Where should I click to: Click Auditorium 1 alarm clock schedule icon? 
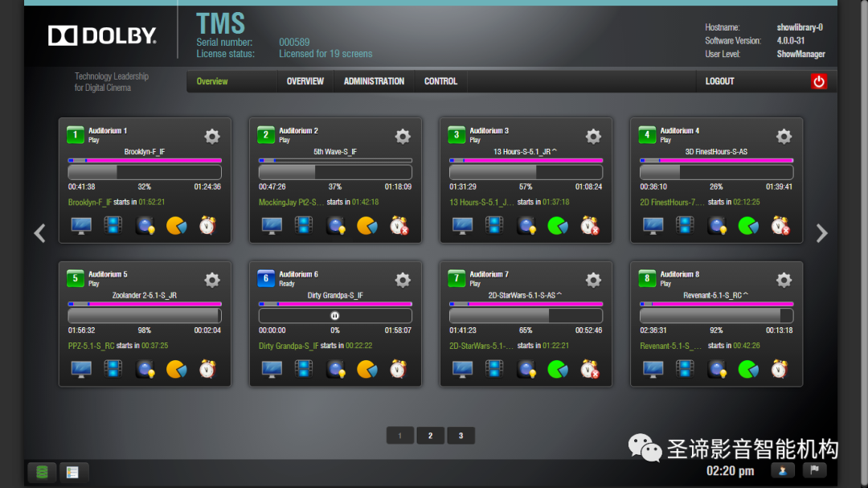tap(207, 225)
